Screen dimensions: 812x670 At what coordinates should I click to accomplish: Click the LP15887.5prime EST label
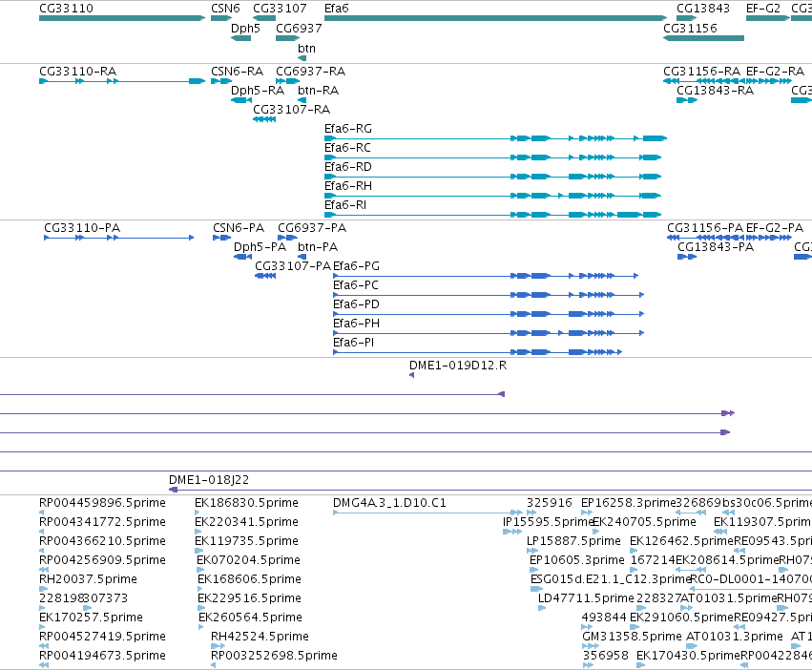tap(573, 541)
